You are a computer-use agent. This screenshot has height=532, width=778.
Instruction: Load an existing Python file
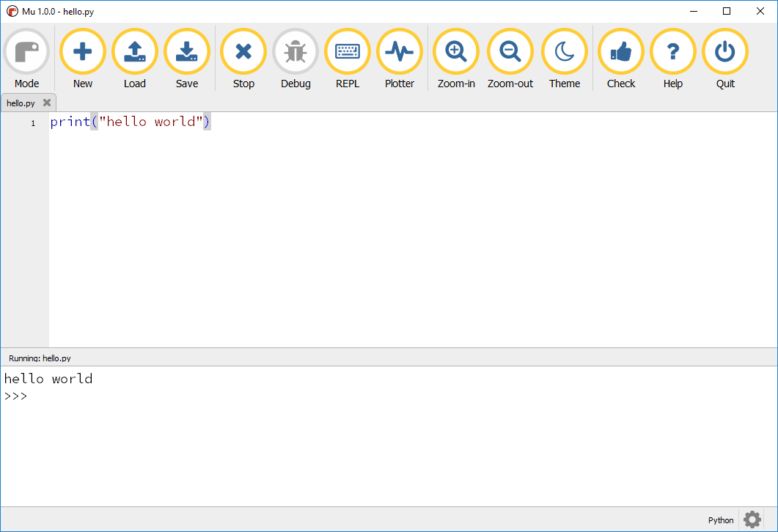[x=134, y=51]
